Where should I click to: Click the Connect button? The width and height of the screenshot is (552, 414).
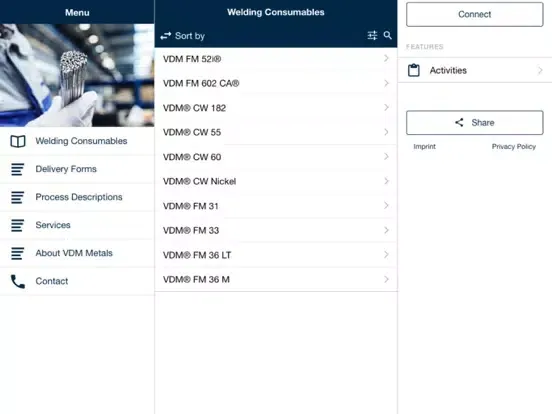(475, 14)
